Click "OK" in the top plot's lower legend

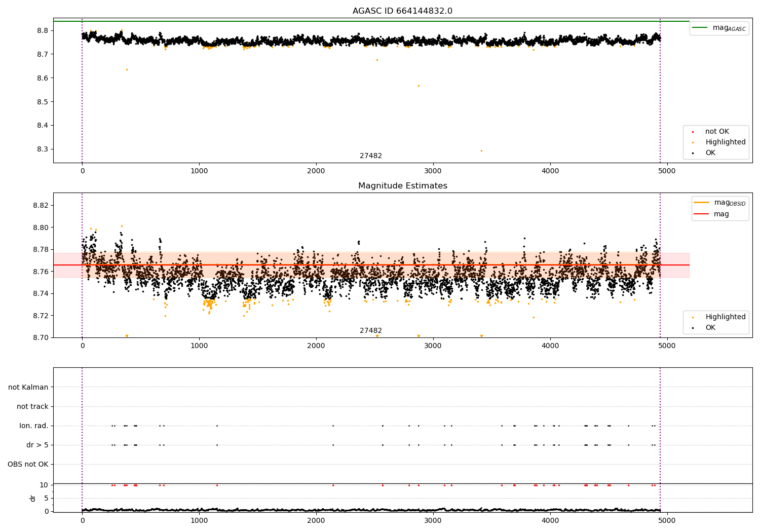(710, 153)
